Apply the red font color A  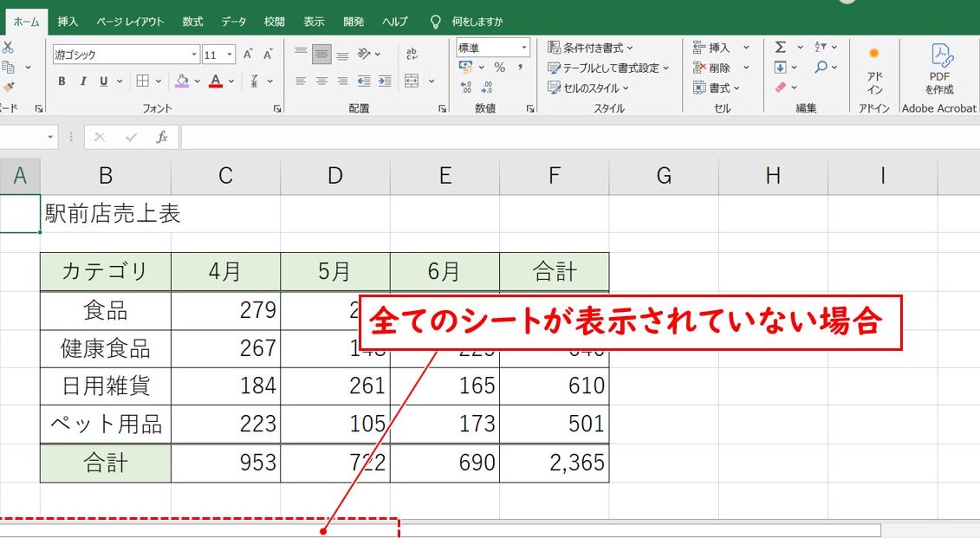point(216,81)
